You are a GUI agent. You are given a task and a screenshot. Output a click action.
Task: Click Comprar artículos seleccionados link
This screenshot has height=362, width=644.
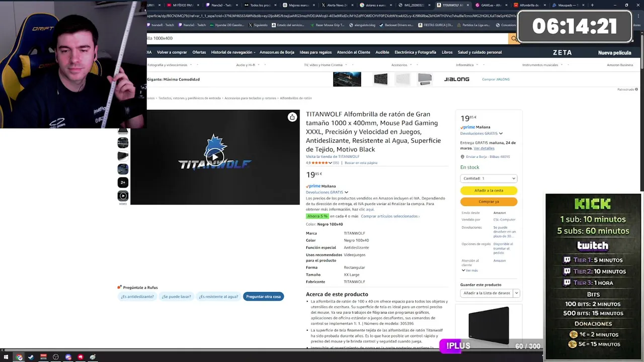point(389,216)
